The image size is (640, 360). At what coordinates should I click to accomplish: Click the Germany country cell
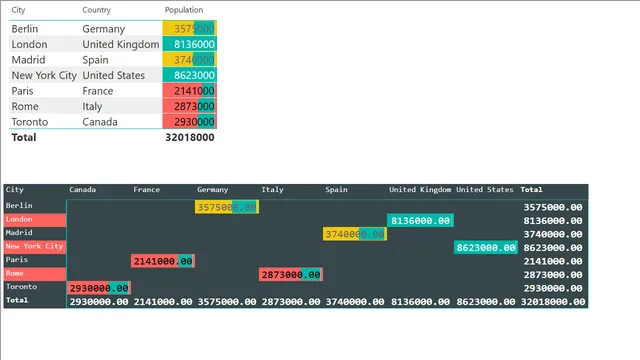[x=104, y=29]
